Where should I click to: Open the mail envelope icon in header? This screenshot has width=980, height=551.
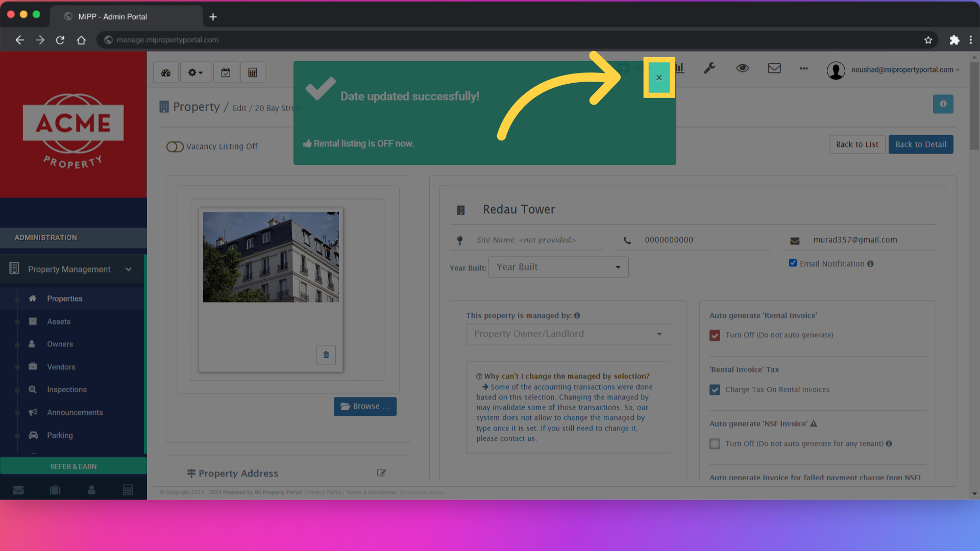pyautogui.click(x=774, y=68)
